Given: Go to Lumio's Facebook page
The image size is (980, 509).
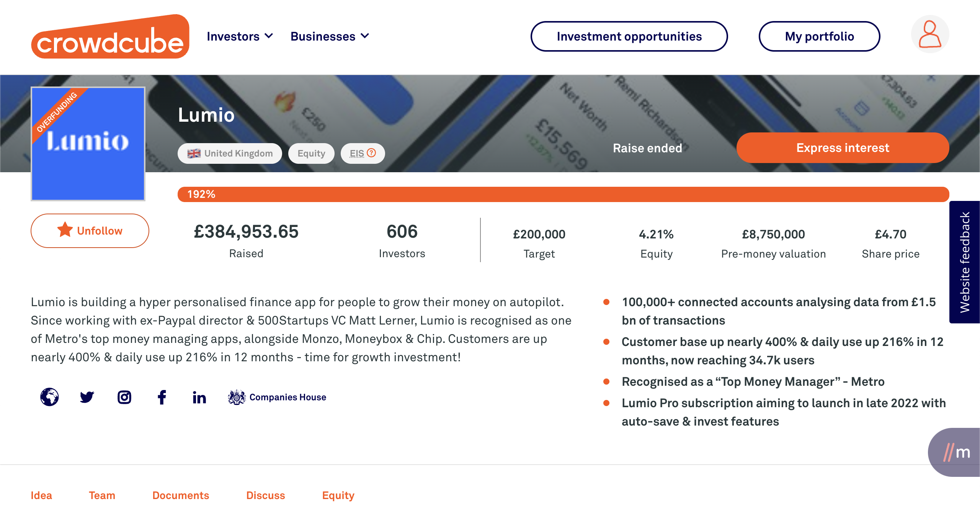Looking at the screenshot, I should (162, 397).
